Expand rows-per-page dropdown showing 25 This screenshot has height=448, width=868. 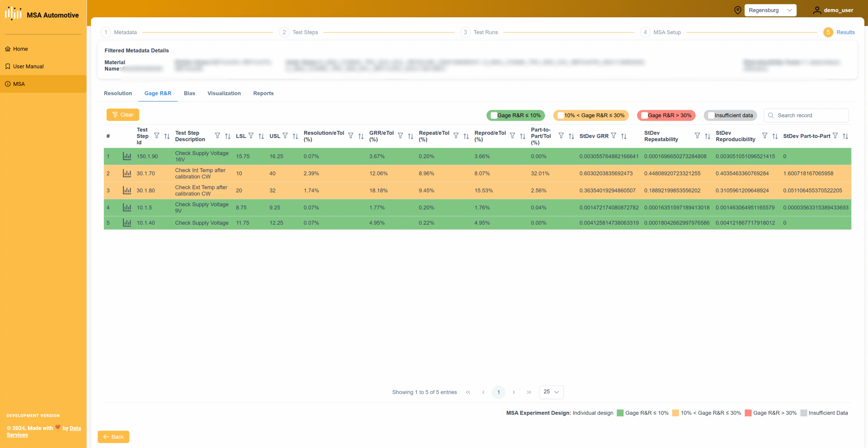[551, 392]
